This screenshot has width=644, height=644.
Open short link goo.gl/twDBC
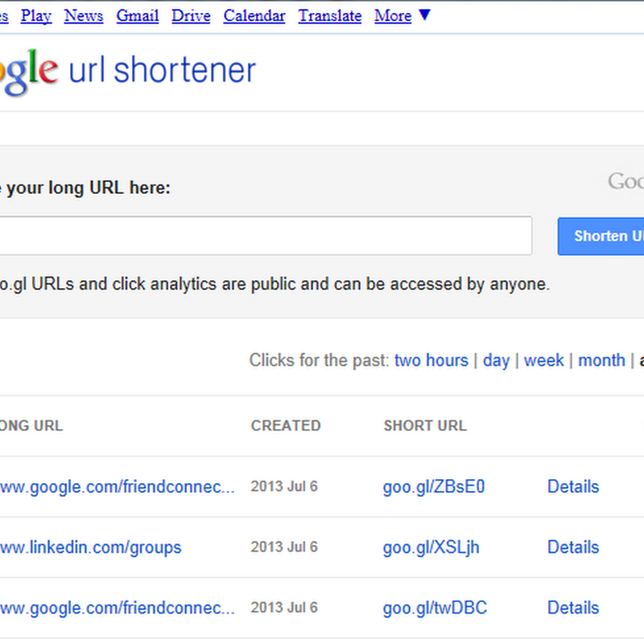coord(435,607)
